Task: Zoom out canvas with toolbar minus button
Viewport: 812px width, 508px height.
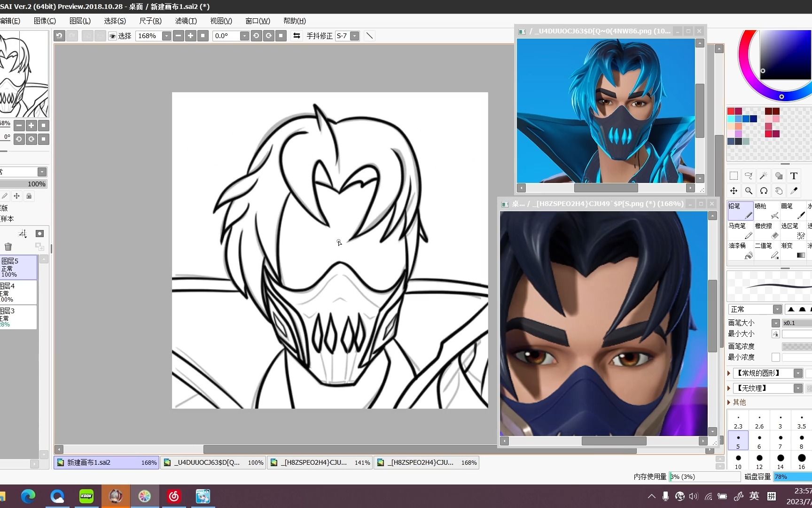Action: [x=178, y=36]
